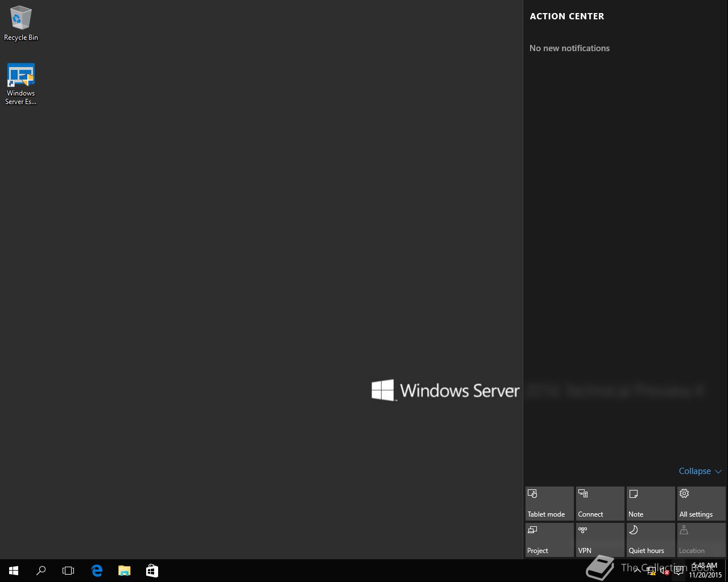Collapse the quick actions panel
728x582 pixels.
(x=700, y=471)
